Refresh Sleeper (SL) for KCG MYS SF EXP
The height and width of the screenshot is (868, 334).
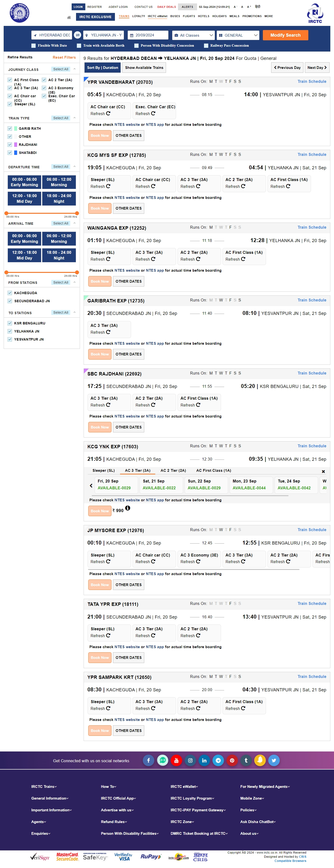108,186
